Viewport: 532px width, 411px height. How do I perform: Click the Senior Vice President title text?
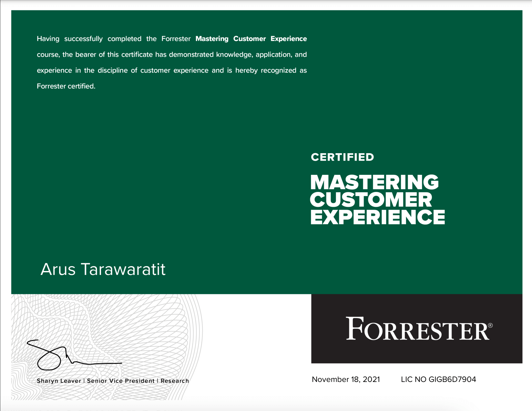coord(121,381)
